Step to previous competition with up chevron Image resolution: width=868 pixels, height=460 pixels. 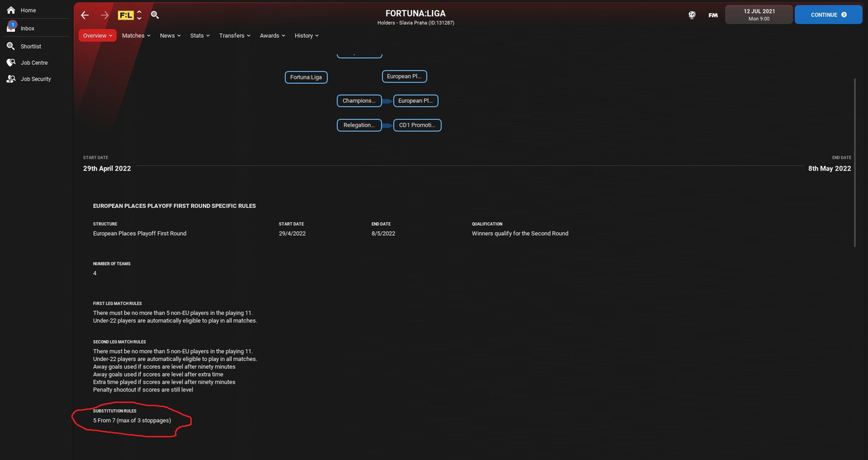click(x=139, y=12)
